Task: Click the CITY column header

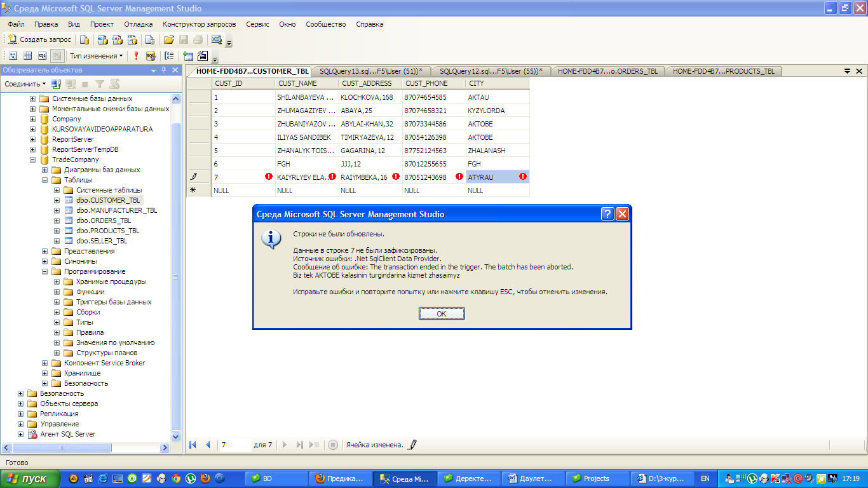Action: pos(498,83)
